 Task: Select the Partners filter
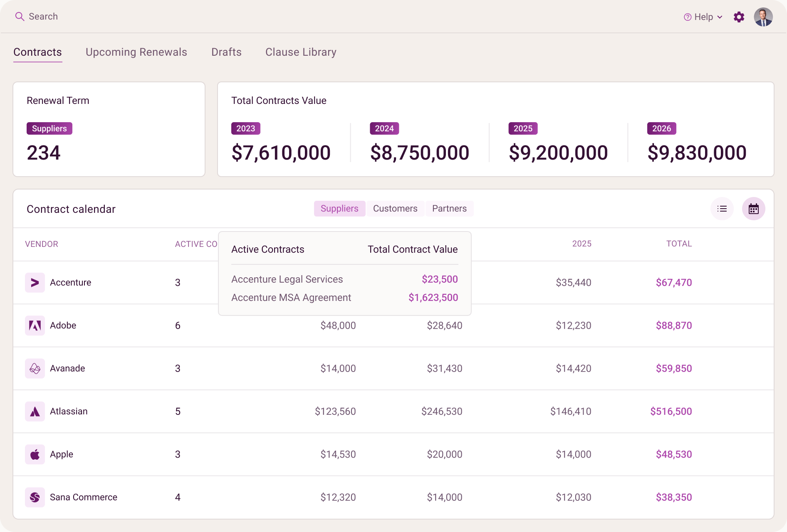pos(449,209)
